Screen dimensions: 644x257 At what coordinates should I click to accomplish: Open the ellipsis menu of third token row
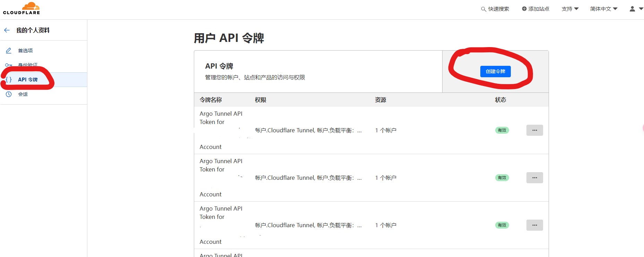pos(534,225)
